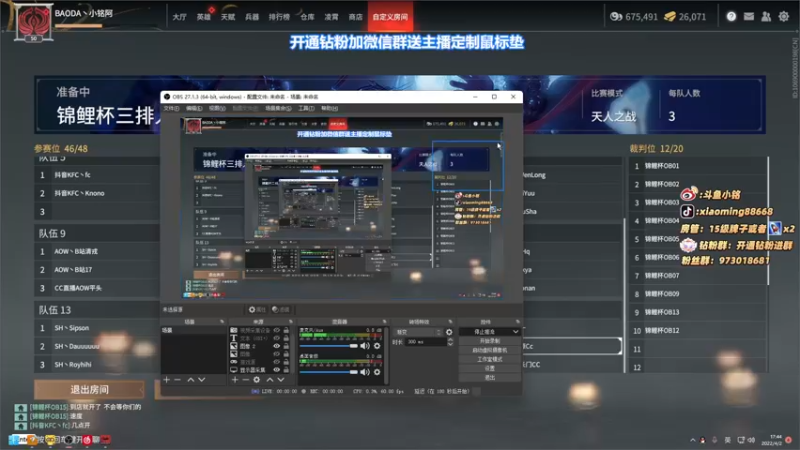Pop out the OBS scenes dock icon
800x450 pixels.
click(x=222, y=321)
